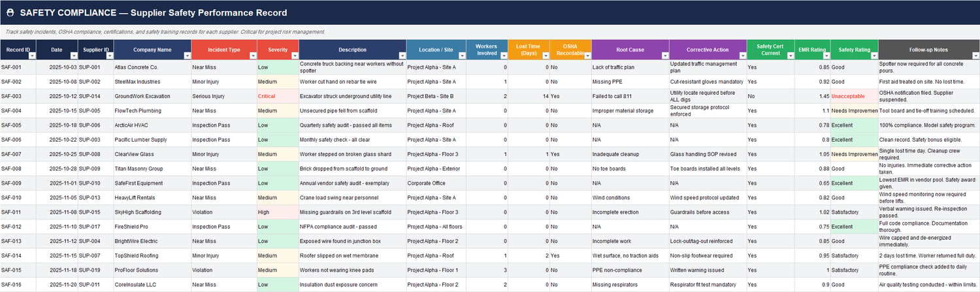
Task: Open the Lost Time (Days) filter dropdown
Action: (545, 56)
